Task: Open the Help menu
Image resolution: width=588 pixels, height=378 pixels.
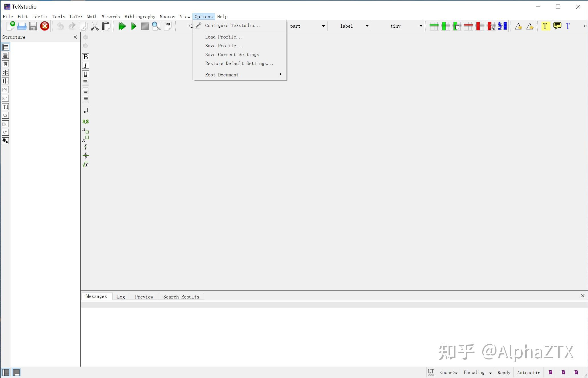Action: pyautogui.click(x=222, y=17)
